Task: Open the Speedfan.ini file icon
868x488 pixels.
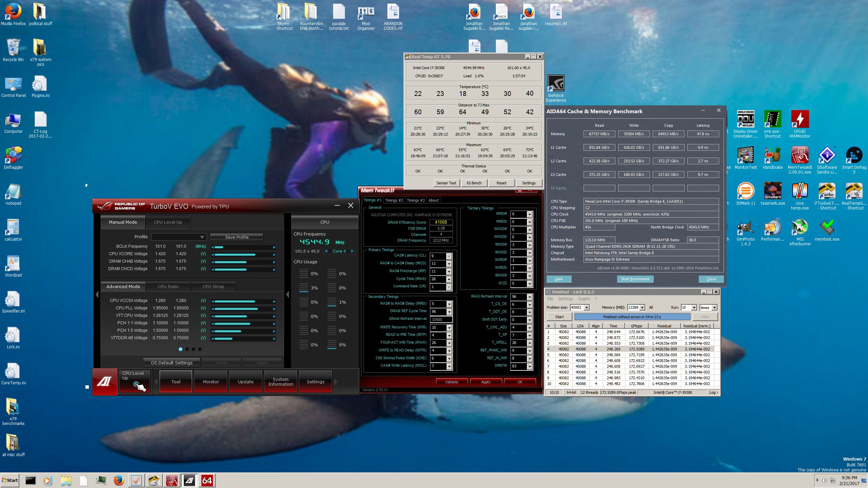Action: coord(13,302)
